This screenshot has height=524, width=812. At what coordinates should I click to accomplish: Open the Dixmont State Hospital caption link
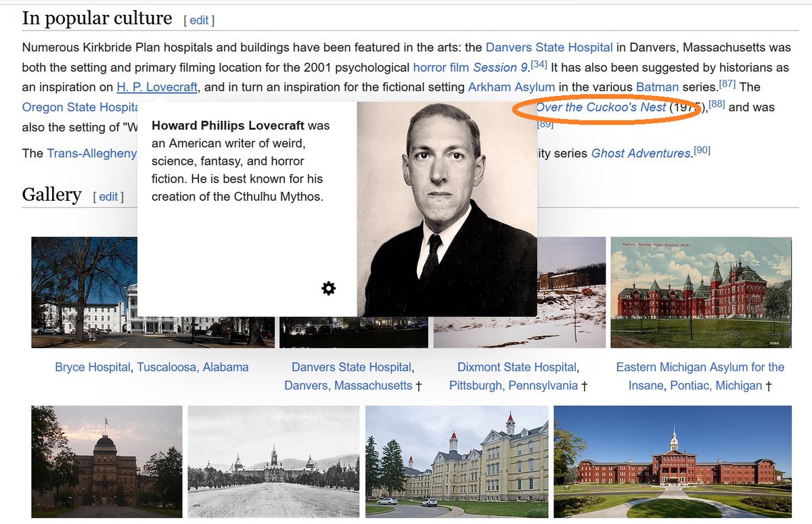pos(516,367)
